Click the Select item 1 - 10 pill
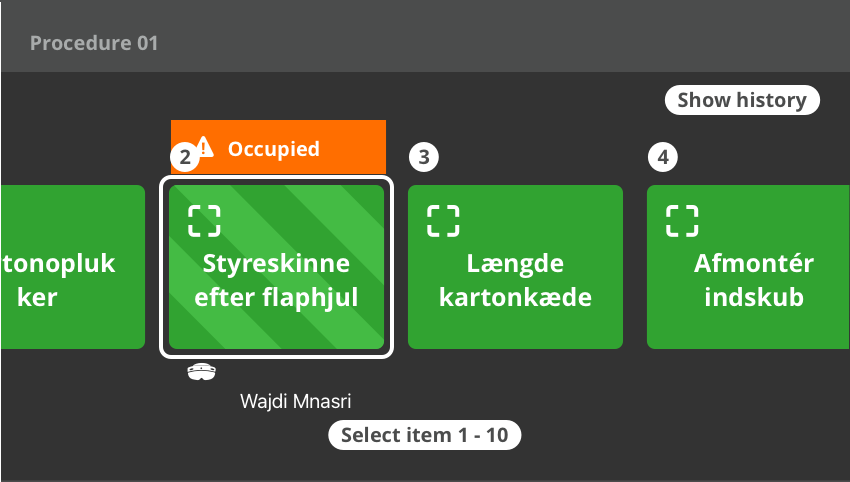The height and width of the screenshot is (482, 850). pos(425,436)
